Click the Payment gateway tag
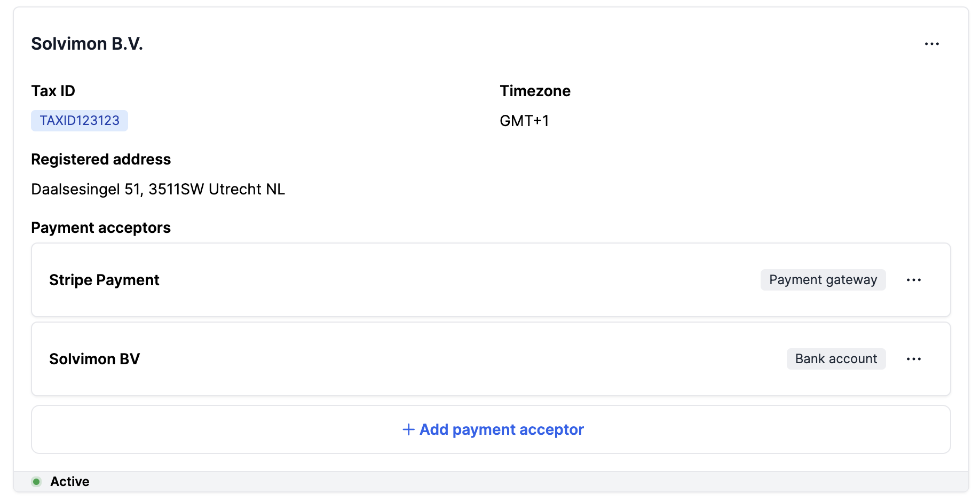The width and height of the screenshot is (980, 501). pyautogui.click(x=823, y=280)
